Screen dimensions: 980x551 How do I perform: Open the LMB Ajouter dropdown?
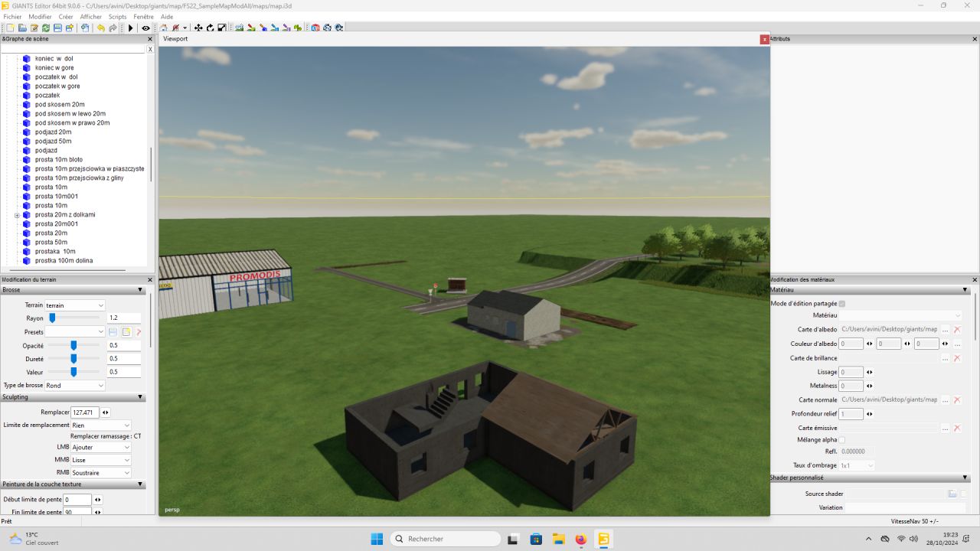101,447
